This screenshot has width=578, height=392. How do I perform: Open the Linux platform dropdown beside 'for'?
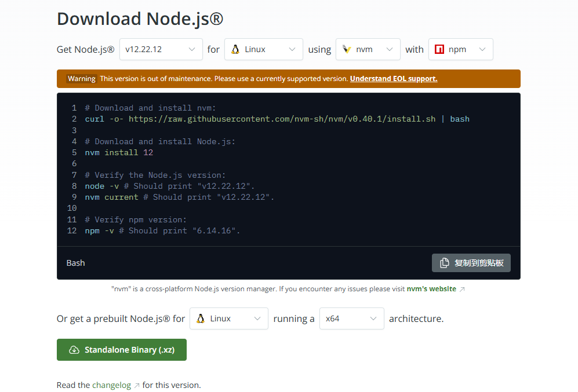pyautogui.click(x=264, y=49)
